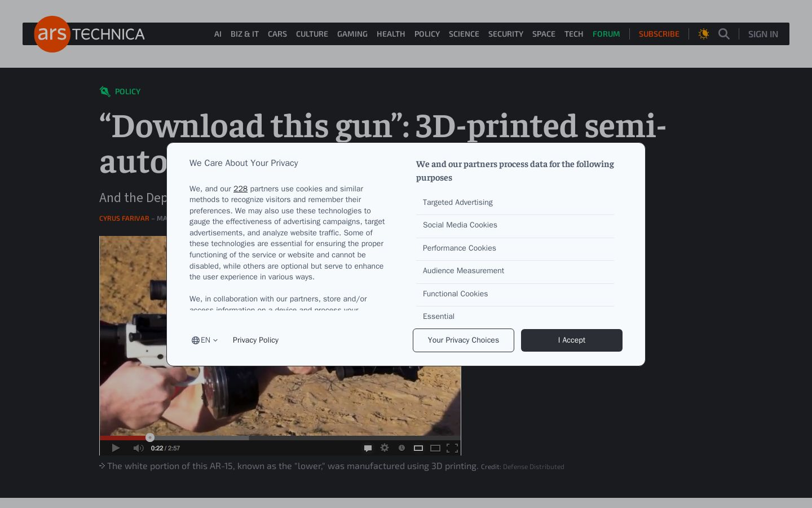Screen dimensions: 812x508
Task: Mute the video volume icon
Action: pyautogui.click(x=138, y=448)
